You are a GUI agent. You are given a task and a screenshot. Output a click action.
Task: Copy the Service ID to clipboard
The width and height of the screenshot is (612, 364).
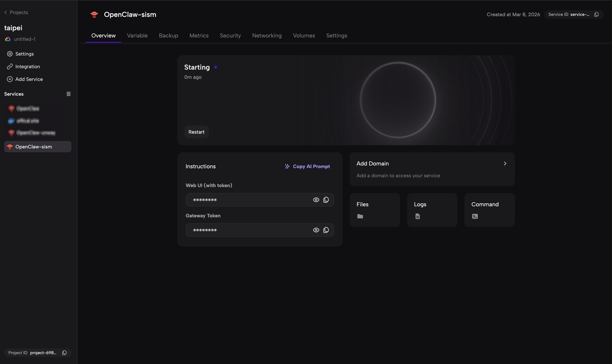[x=596, y=14]
